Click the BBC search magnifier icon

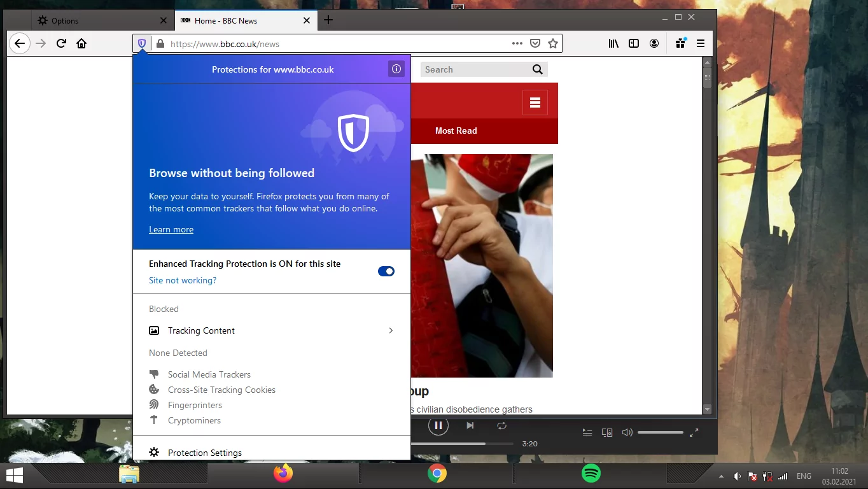[x=538, y=69]
